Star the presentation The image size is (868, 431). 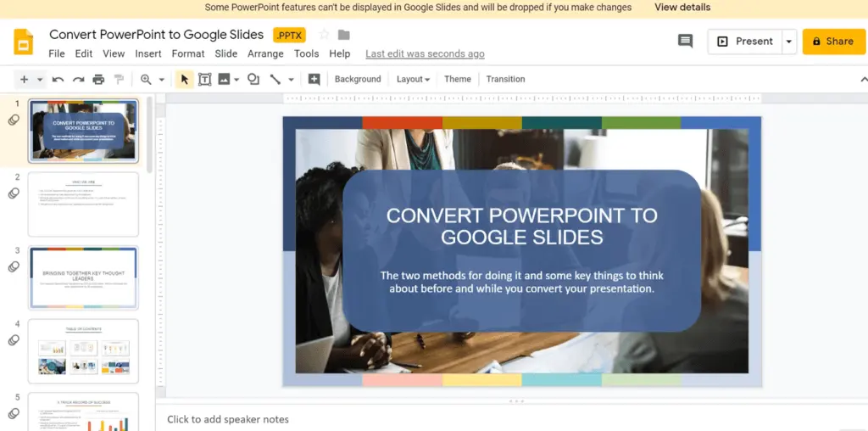pyautogui.click(x=325, y=35)
